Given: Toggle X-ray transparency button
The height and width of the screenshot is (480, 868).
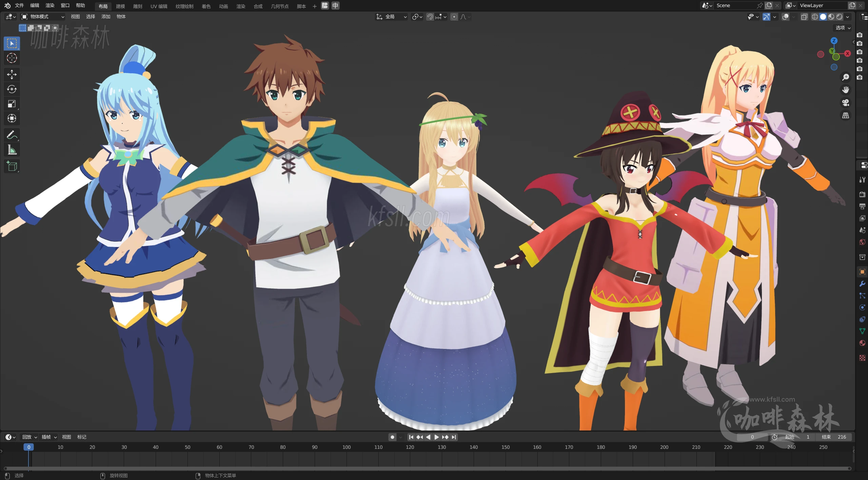Looking at the screenshot, I should [804, 17].
